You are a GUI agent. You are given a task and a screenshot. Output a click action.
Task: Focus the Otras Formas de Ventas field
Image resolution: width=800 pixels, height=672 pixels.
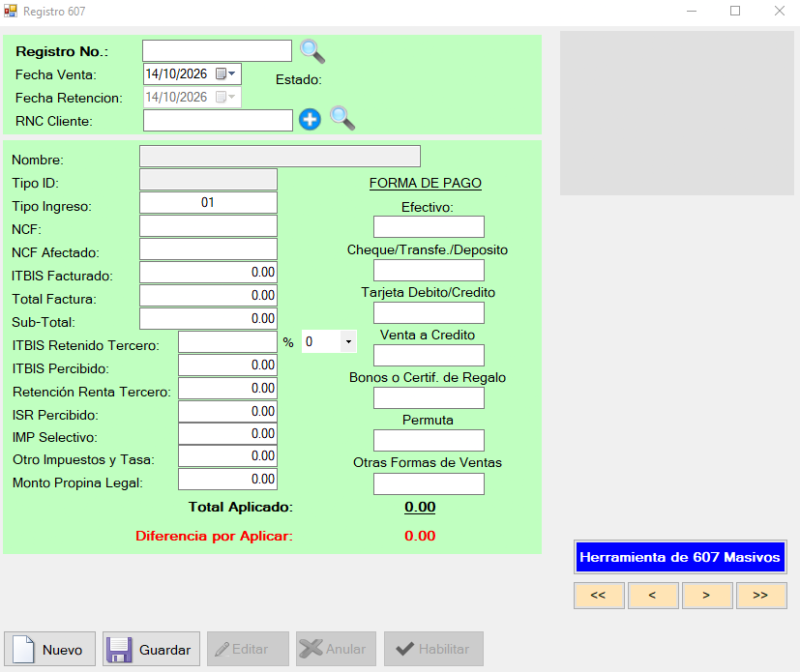429,483
